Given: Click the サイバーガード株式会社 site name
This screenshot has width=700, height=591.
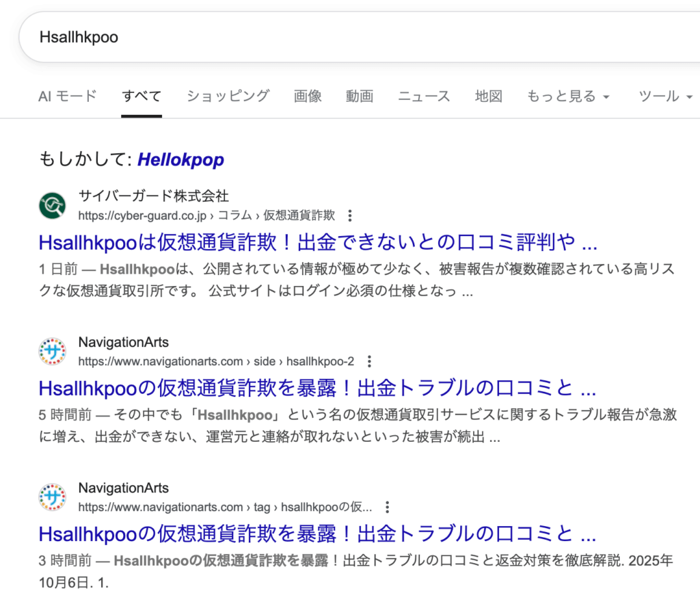Looking at the screenshot, I should 153,197.
